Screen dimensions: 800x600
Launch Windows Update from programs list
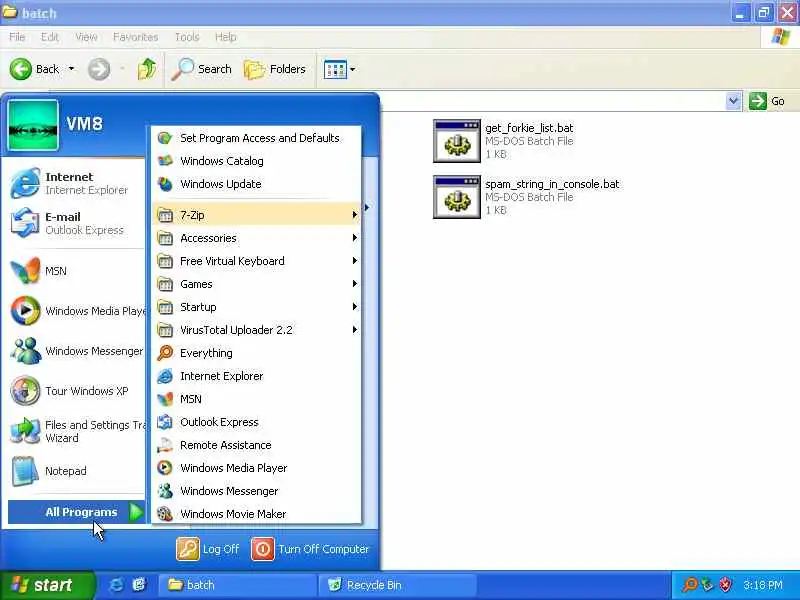(x=257, y=184)
